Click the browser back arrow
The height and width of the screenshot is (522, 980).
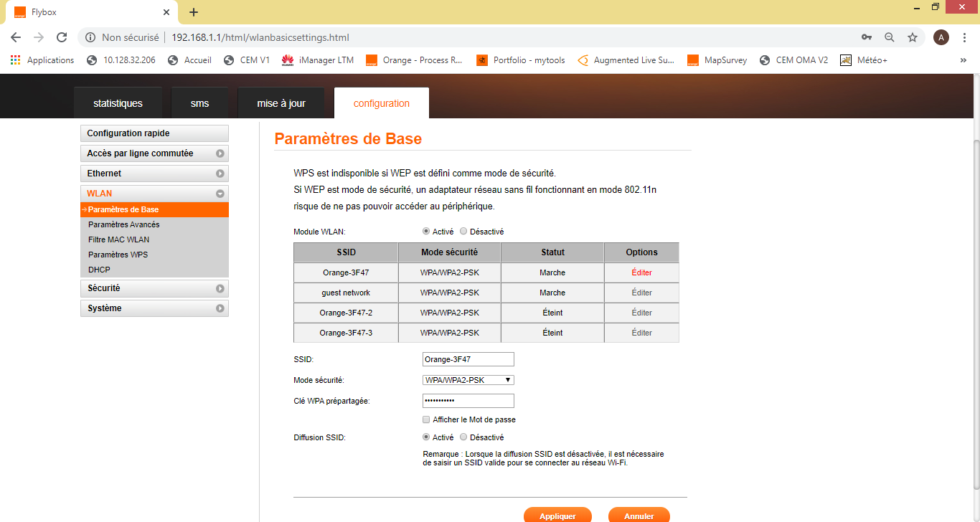click(x=16, y=37)
